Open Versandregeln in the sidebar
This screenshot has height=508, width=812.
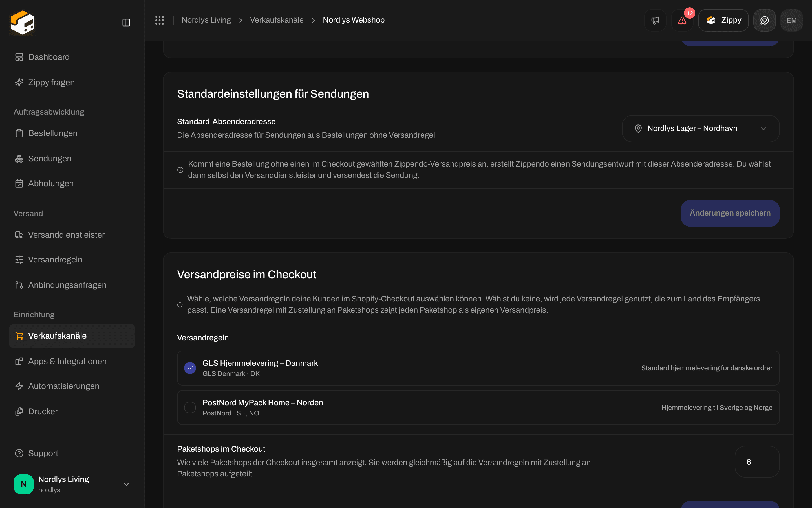click(72, 260)
